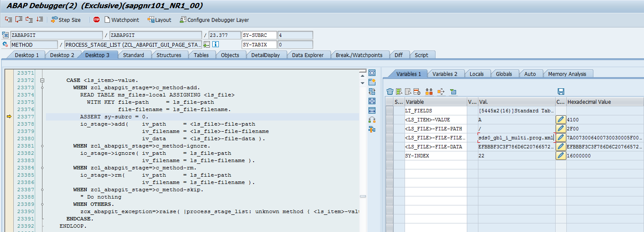Open the Structures tab
Screen dimensions: 644x232
pyautogui.click(x=169, y=55)
